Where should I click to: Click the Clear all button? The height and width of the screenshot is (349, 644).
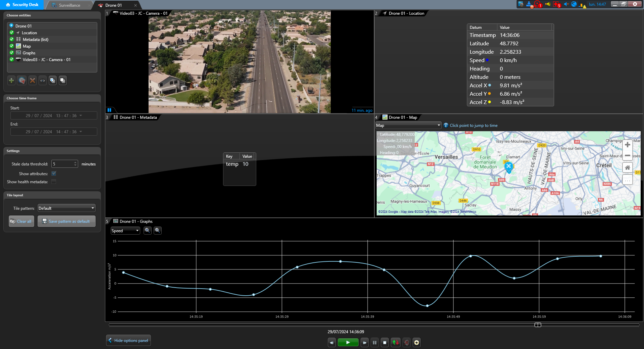(21, 221)
